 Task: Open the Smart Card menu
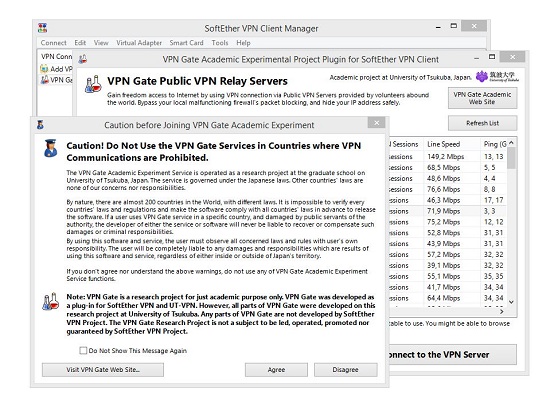click(x=186, y=43)
